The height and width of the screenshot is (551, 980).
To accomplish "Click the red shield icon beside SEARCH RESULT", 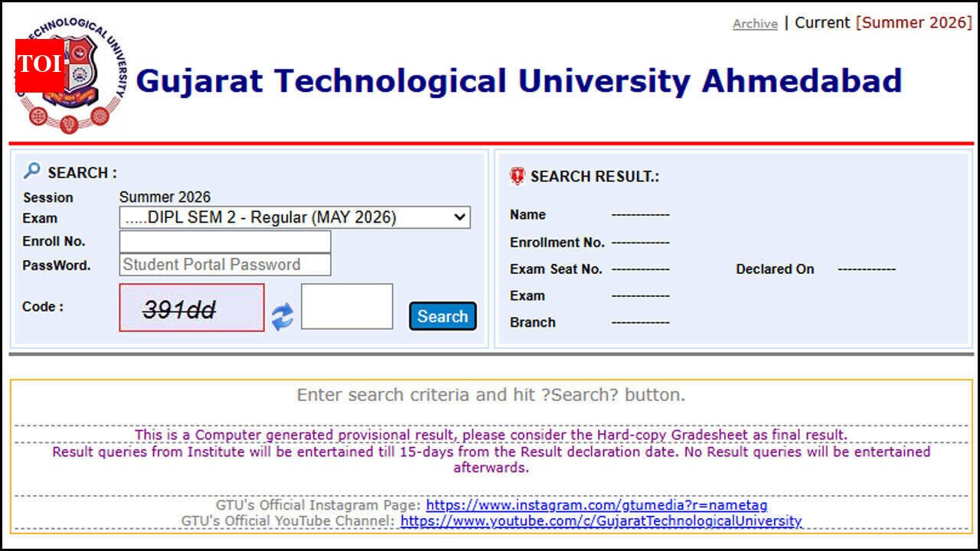I will click(x=518, y=177).
